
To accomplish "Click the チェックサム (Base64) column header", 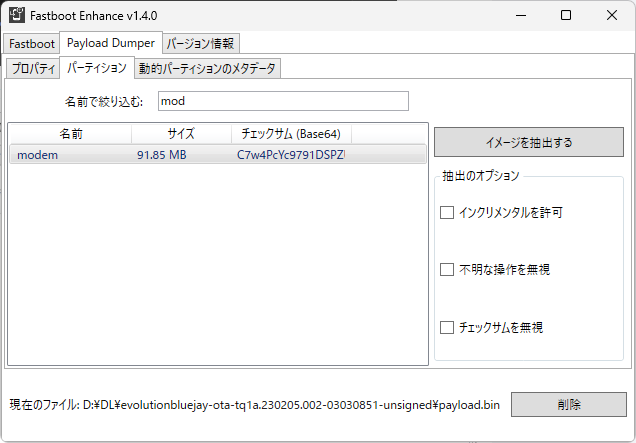I will tap(291, 134).
